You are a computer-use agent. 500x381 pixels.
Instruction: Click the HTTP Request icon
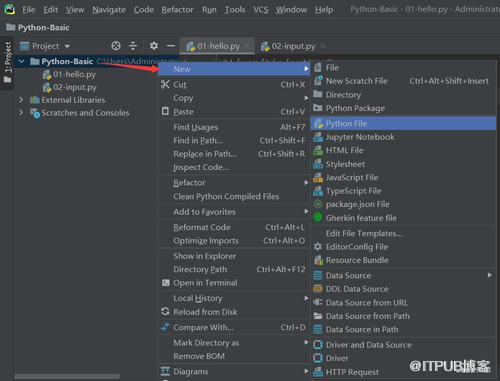pyautogui.click(x=318, y=371)
